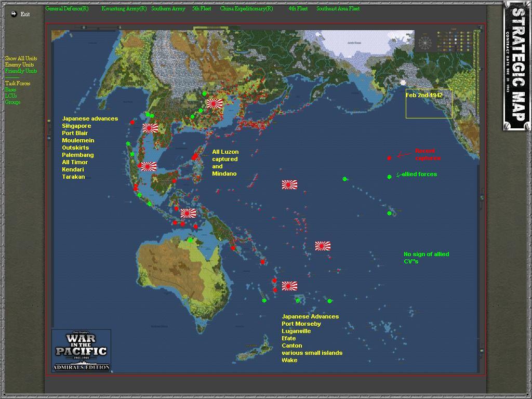Click compass rose in map legend
Viewport: 532px width, 399px height.
(425, 43)
